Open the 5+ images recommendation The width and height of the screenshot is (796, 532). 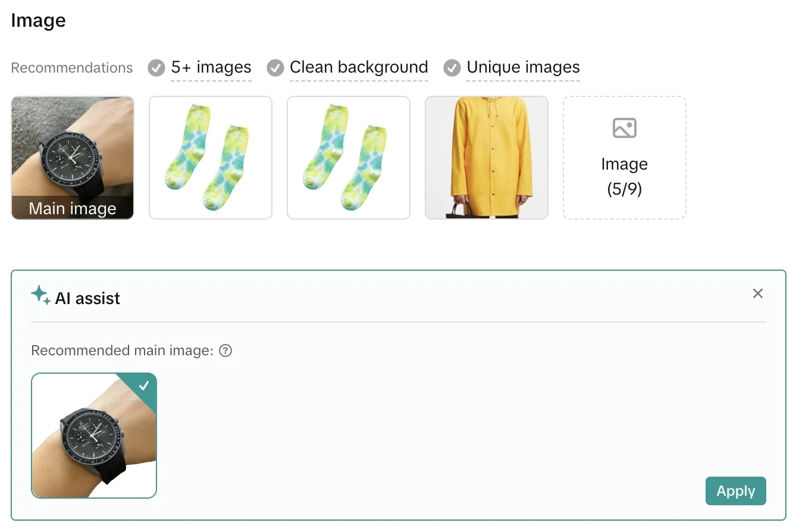(x=211, y=67)
